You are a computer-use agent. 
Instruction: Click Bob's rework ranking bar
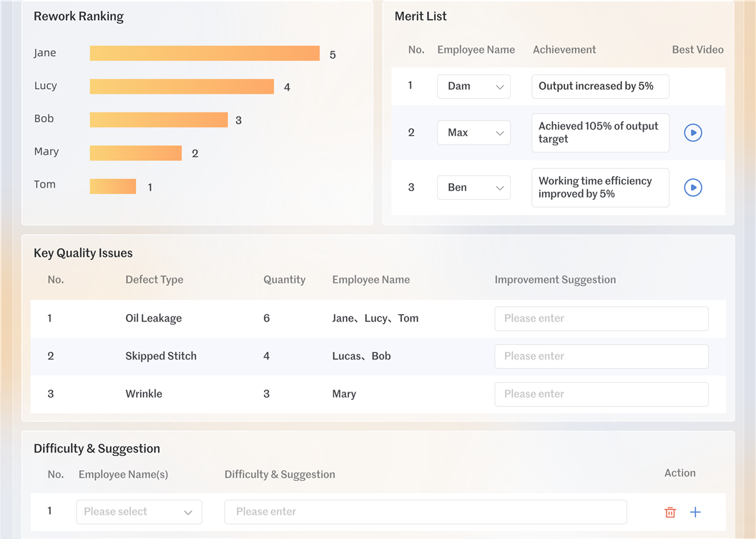click(159, 120)
